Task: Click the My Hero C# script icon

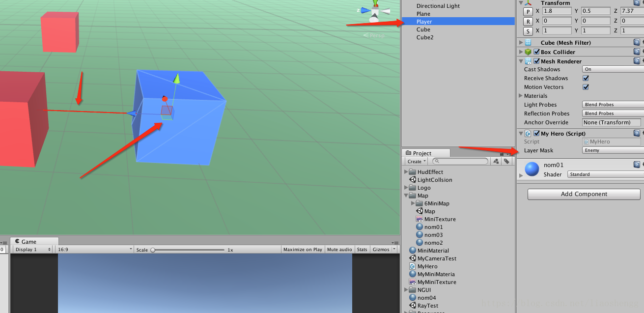Action: 529,133
